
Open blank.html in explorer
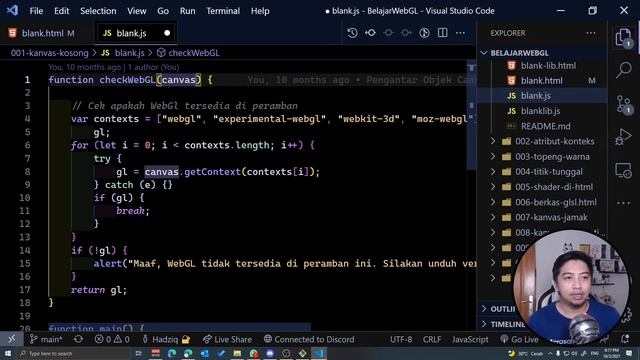coord(542,81)
